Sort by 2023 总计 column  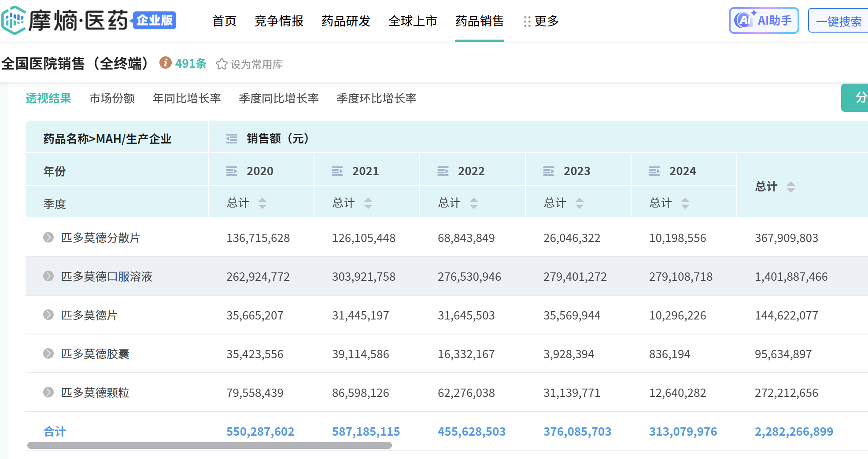pos(580,203)
